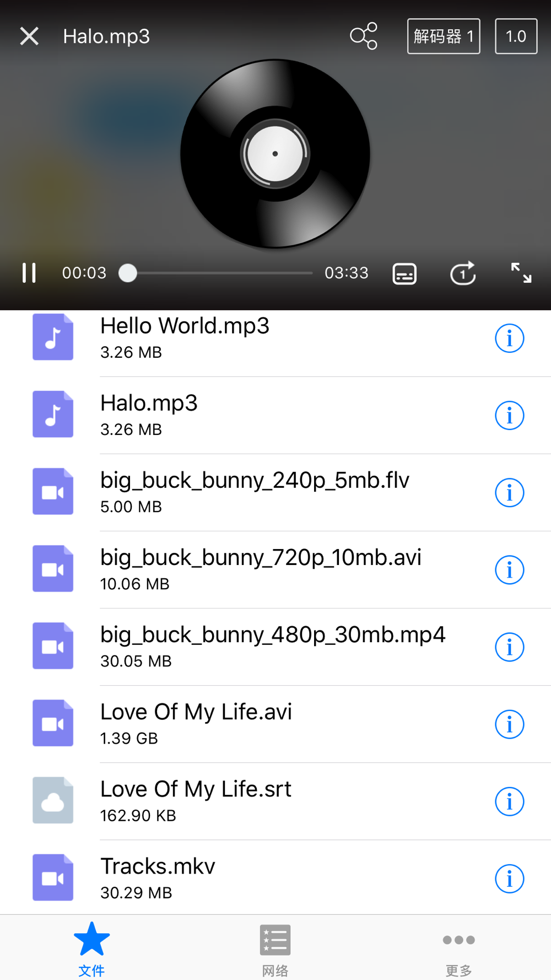Tap the Halo.mp3 title in player header
Screen dimensions: 551x980
point(106,36)
